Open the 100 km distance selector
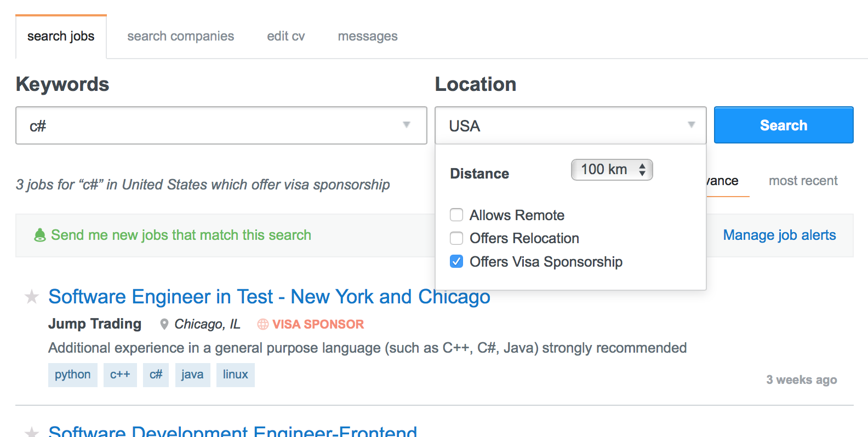This screenshot has height=437, width=868. (x=612, y=170)
